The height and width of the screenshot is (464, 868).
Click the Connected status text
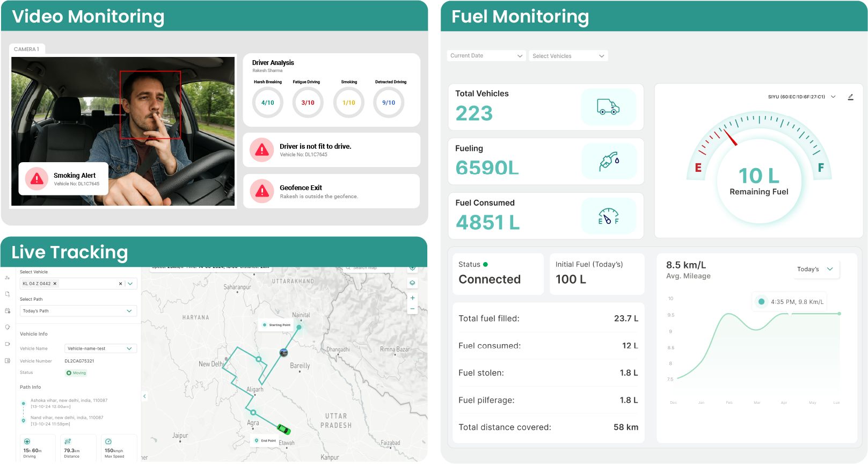click(490, 279)
